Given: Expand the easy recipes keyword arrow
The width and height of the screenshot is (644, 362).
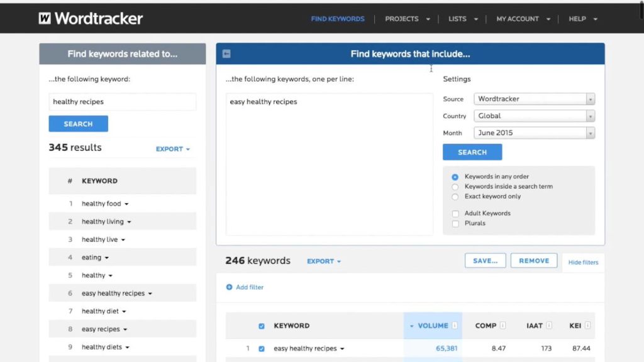Looking at the screenshot, I should [125, 329].
